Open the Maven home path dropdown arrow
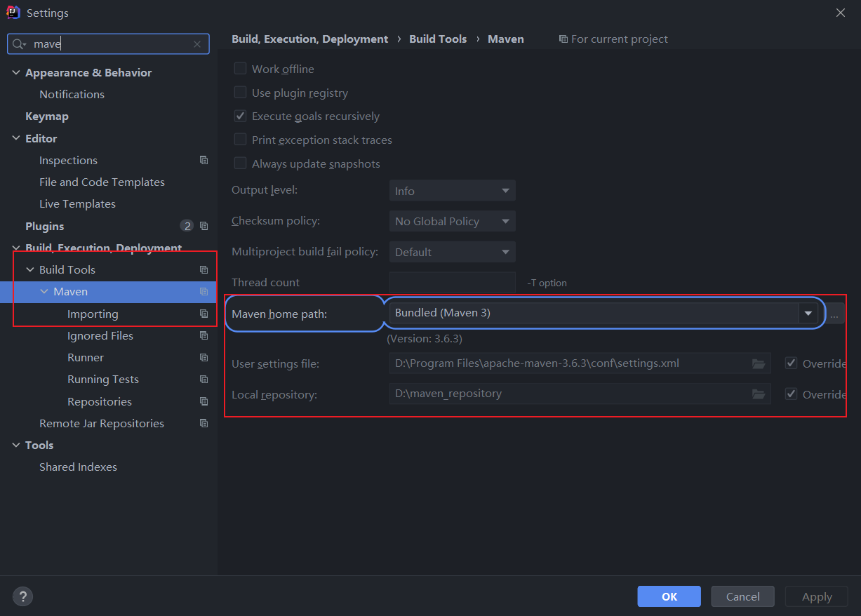This screenshot has width=861, height=616. pyautogui.click(x=808, y=313)
